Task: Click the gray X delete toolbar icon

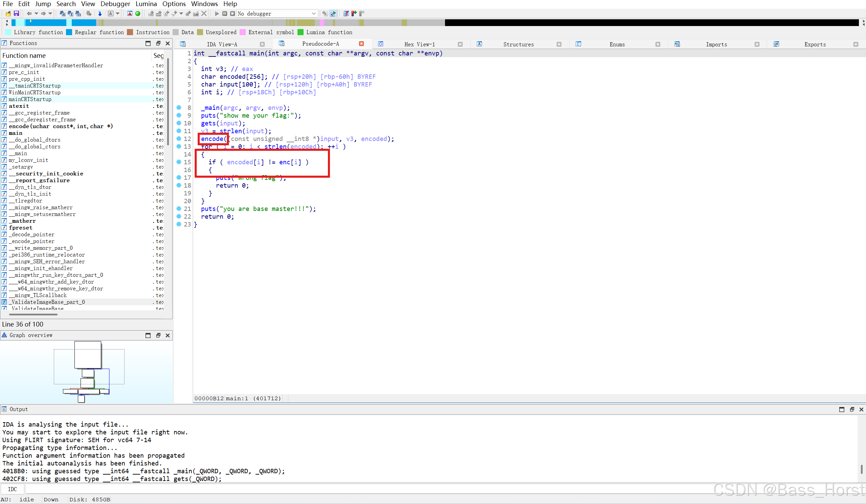Action: point(204,14)
